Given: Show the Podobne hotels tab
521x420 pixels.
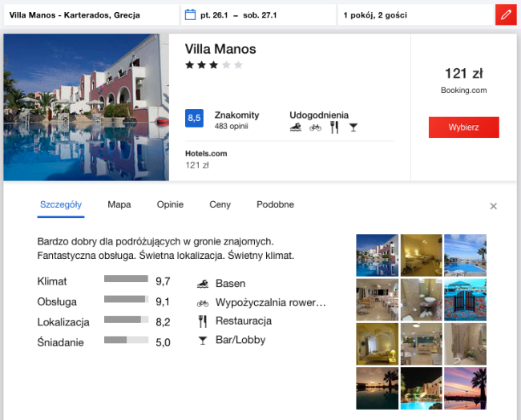Looking at the screenshot, I should click(275, 204).
